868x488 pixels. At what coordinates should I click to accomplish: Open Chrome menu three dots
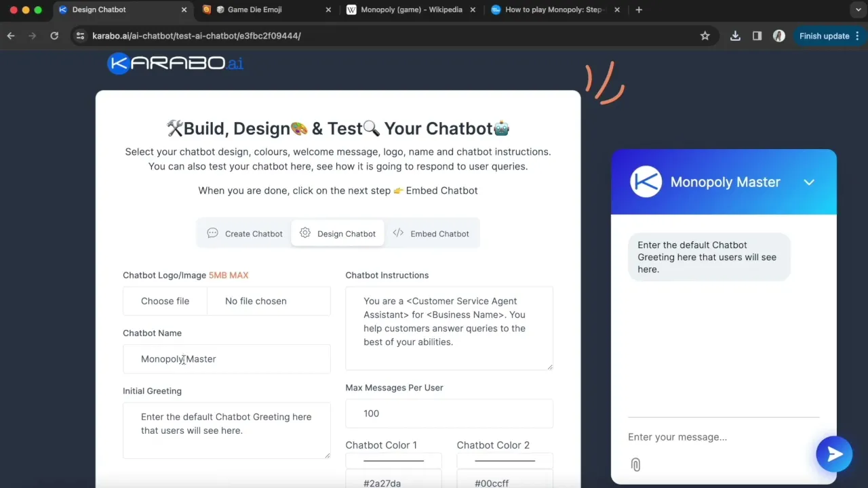point(859,36)
